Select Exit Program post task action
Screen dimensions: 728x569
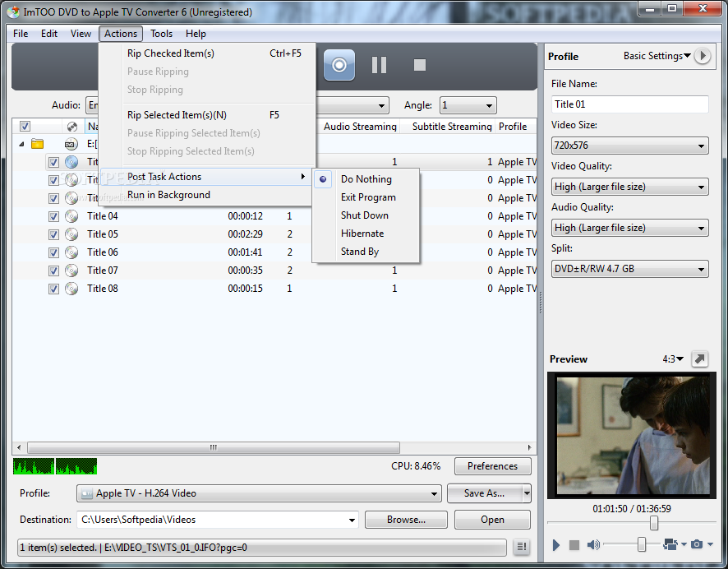[366, 197]
